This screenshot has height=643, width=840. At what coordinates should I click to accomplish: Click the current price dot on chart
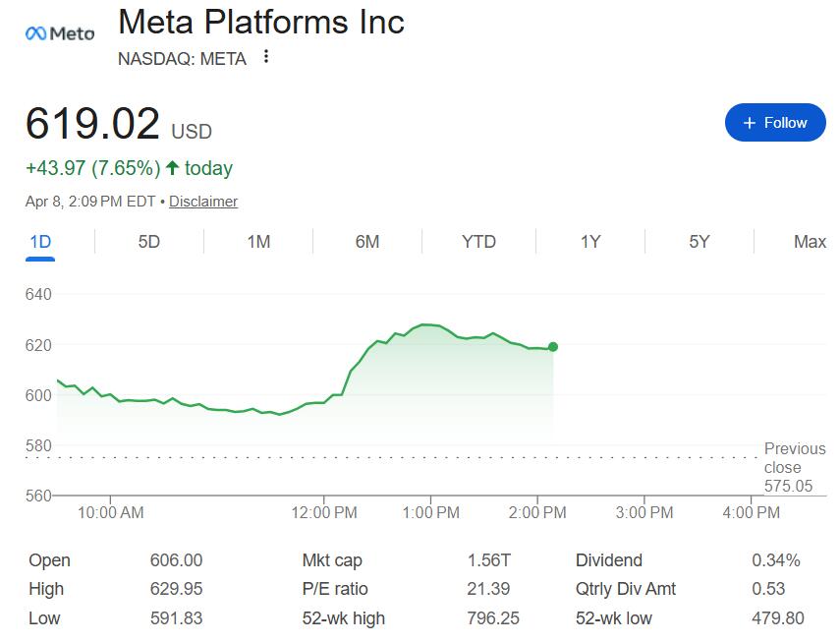click(x=553, y=347)
